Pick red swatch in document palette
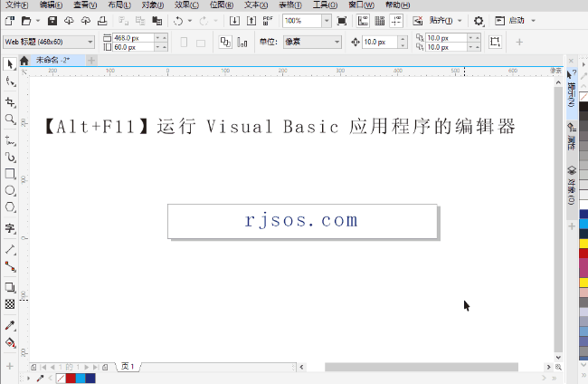The image size is (588, 384). click(71, 379)
